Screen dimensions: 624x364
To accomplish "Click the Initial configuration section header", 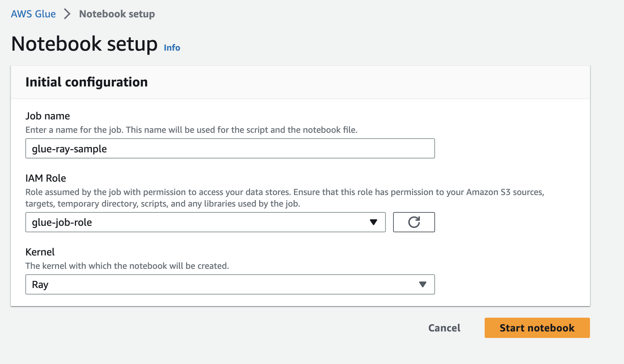I will pos(86,82).
